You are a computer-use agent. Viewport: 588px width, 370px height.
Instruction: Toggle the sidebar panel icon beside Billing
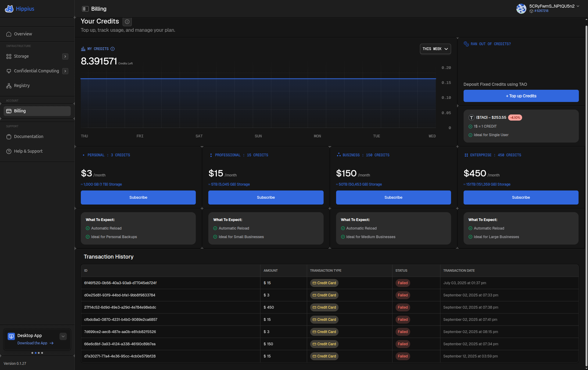pyautogui.click(x=85, y=9)
